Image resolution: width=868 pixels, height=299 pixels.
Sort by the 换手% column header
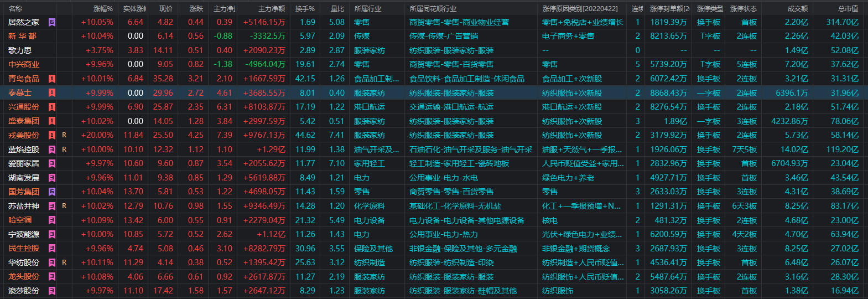(x=305, y=8)
